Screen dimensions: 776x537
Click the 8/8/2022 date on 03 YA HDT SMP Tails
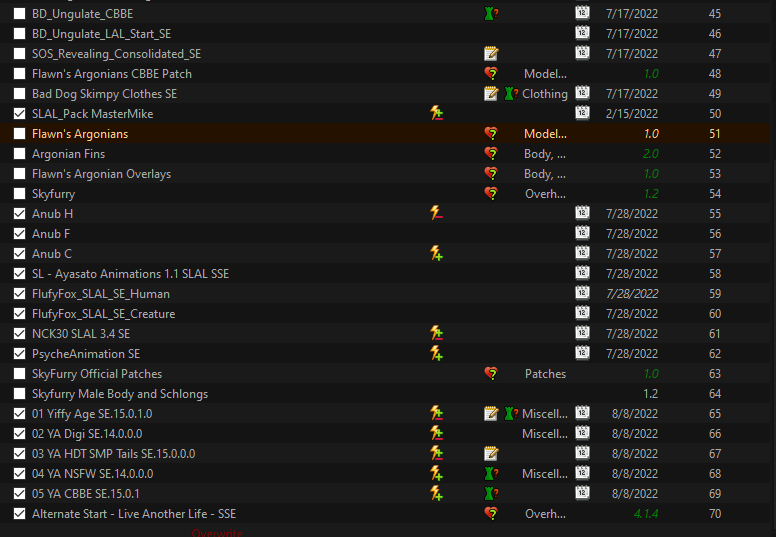tap(635, 453)
